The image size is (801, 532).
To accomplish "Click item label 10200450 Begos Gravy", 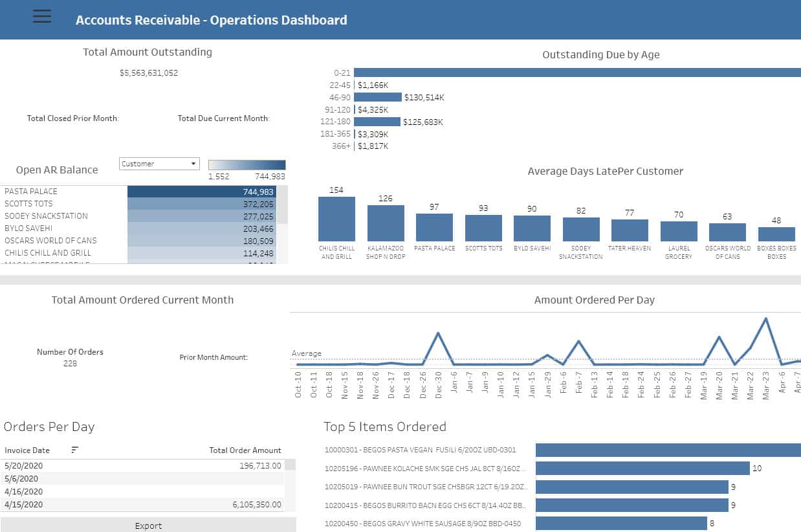I will coord(422,524).
